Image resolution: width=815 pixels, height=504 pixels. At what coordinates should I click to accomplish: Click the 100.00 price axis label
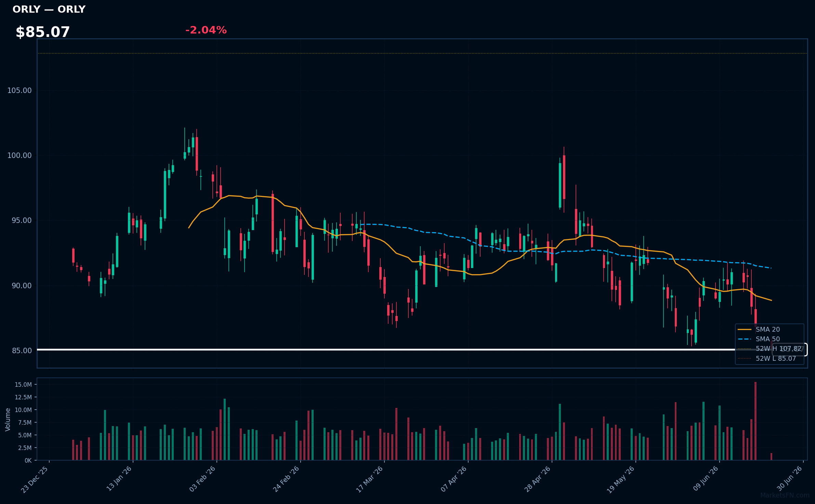point(19,155)
